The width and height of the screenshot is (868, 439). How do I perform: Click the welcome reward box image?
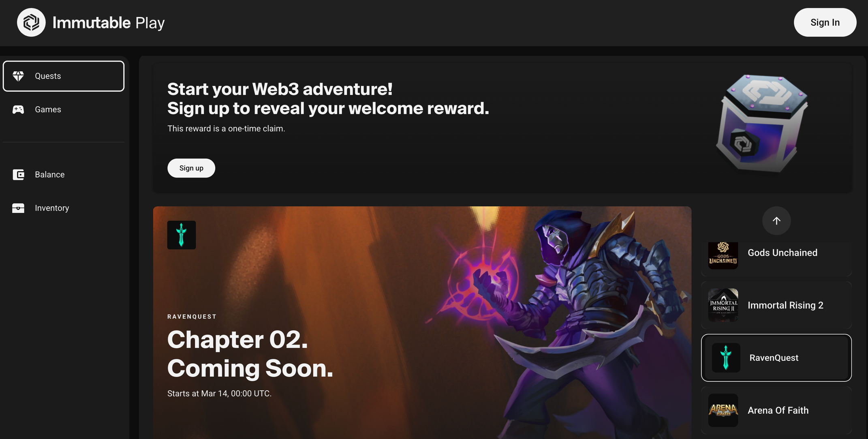762,123
